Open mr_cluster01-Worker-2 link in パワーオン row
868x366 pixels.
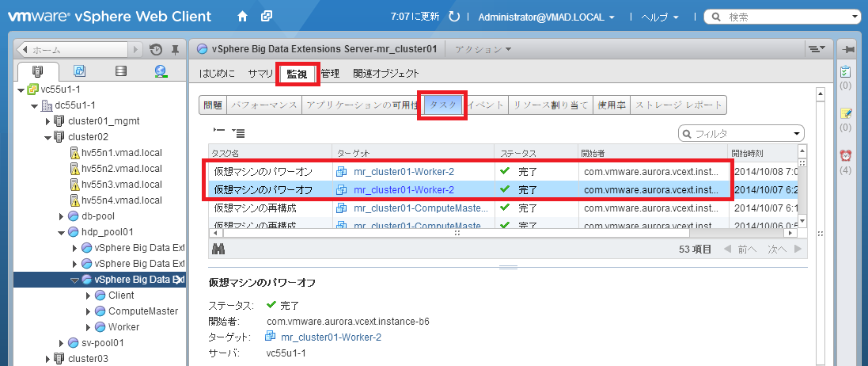pos(404,172)
